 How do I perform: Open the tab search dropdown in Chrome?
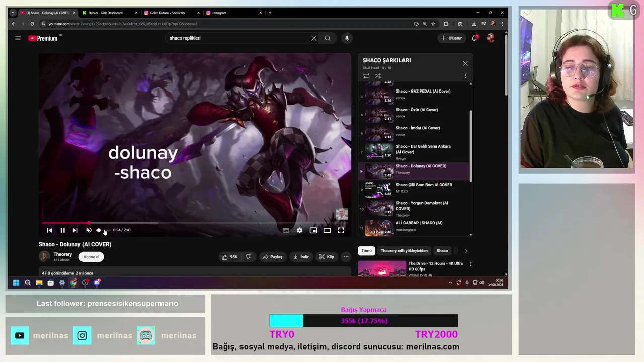[13, 13]
